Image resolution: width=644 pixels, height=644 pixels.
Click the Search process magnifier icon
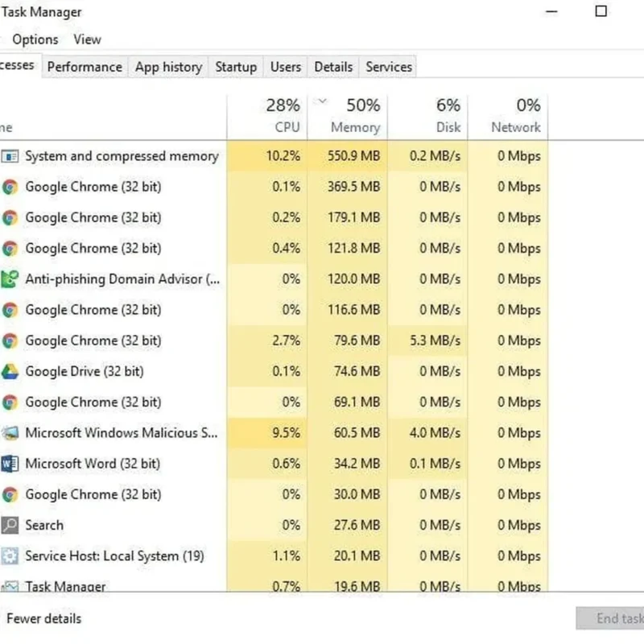(10, 525)
